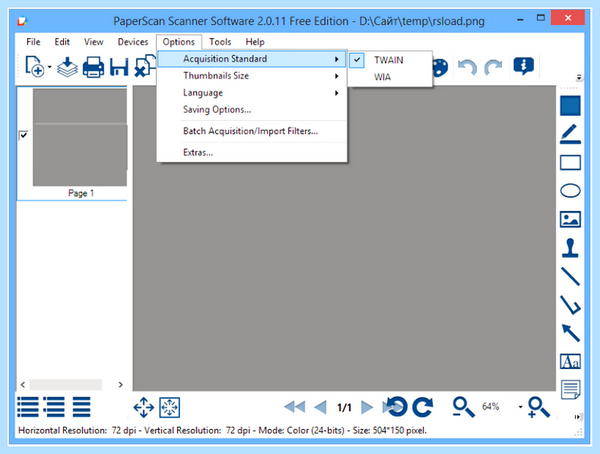Open the Extras menu entry

click(252, 152)
